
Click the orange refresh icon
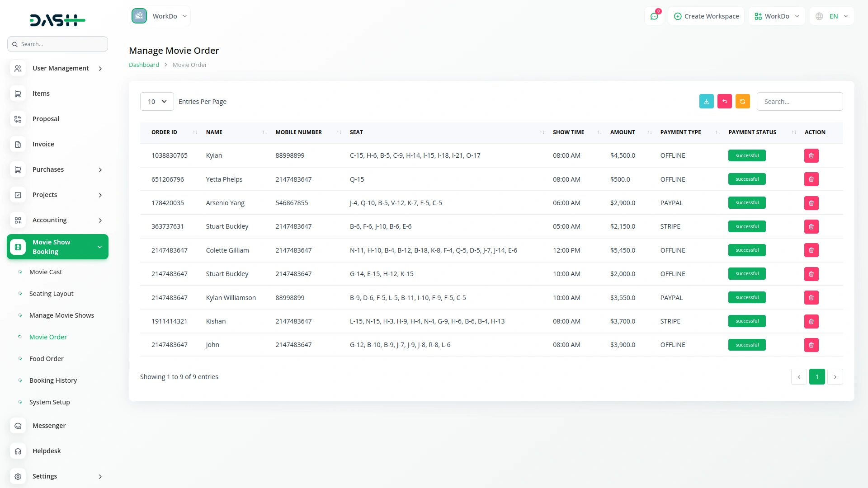743,101
